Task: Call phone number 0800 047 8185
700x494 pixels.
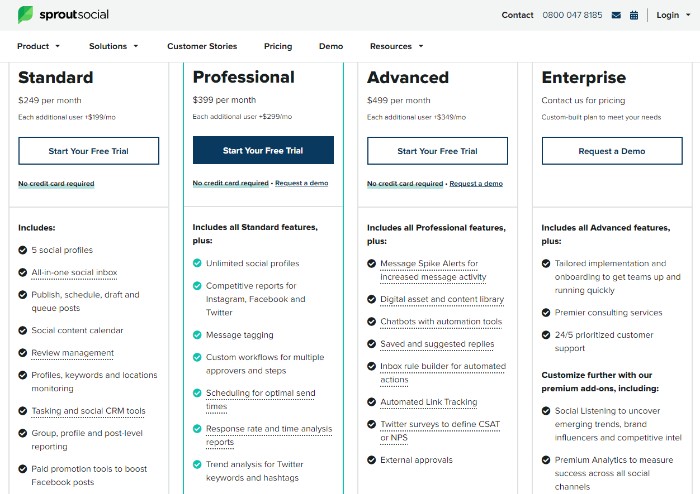Action: (x=572, y=15)
